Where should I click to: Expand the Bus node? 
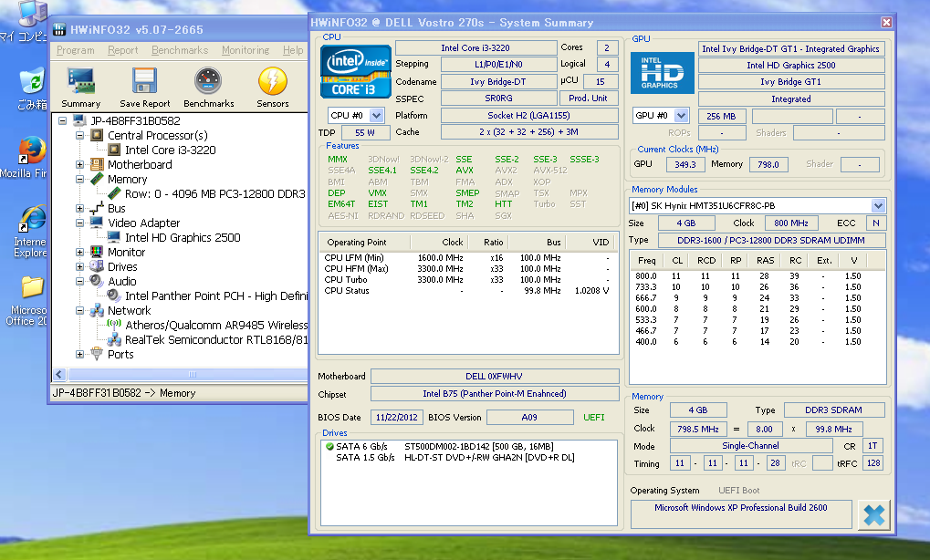(x=79, y=208)
